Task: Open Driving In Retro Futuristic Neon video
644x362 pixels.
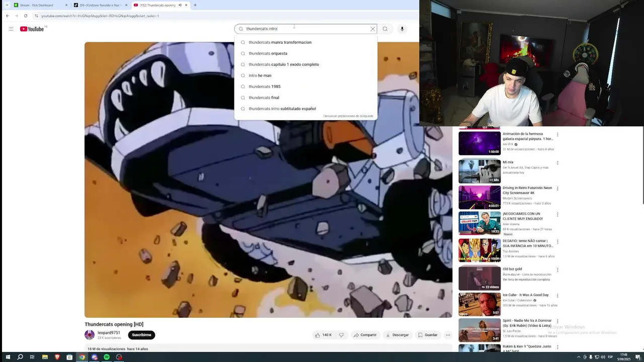Action: pyautogui.click(x=479, y=197)
